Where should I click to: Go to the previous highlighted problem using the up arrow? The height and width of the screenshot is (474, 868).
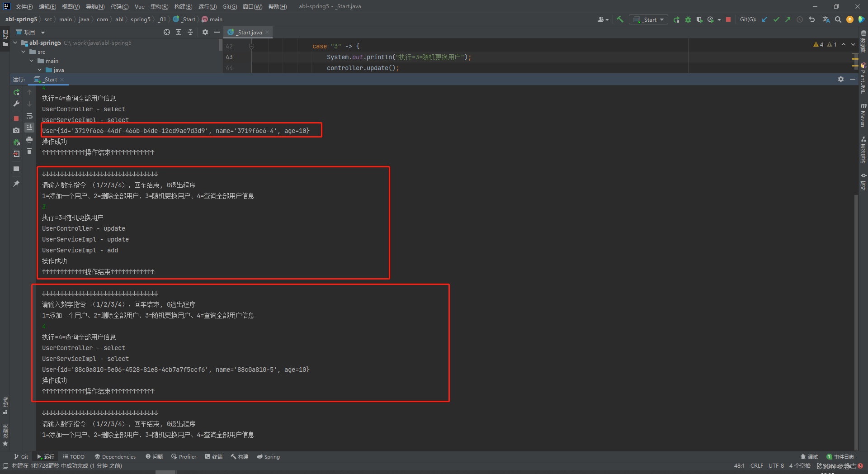point(844,44)
